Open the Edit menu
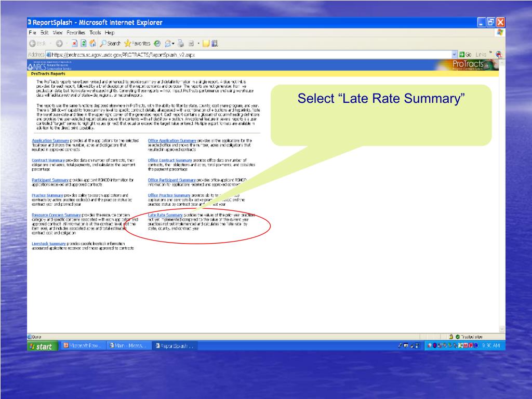Screen dimensions: 532x399 pyautogui.click(x=45, y=33)
